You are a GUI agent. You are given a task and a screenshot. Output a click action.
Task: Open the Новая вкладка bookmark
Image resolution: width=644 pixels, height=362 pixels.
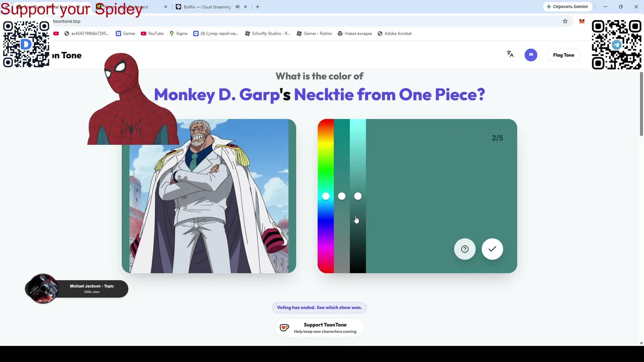click(x=355, y=34)
